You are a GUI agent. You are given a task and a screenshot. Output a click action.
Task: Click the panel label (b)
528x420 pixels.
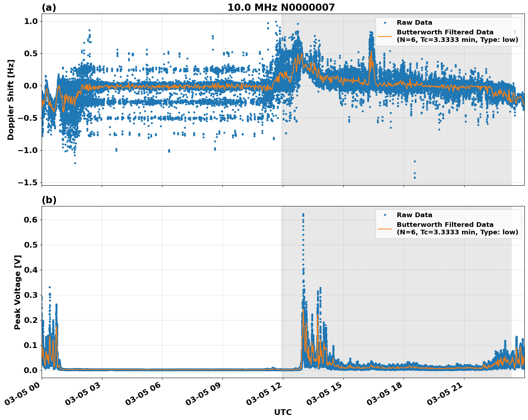49,200
